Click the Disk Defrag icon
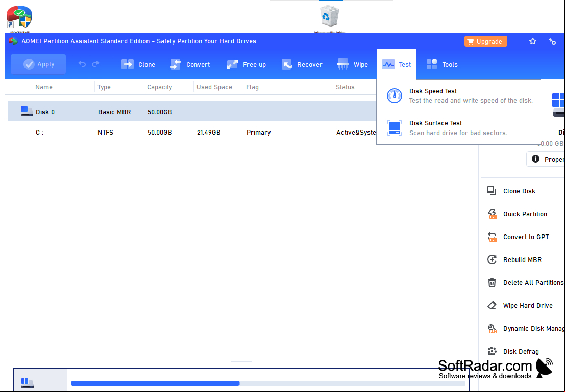565x392 pixels. 492,351
